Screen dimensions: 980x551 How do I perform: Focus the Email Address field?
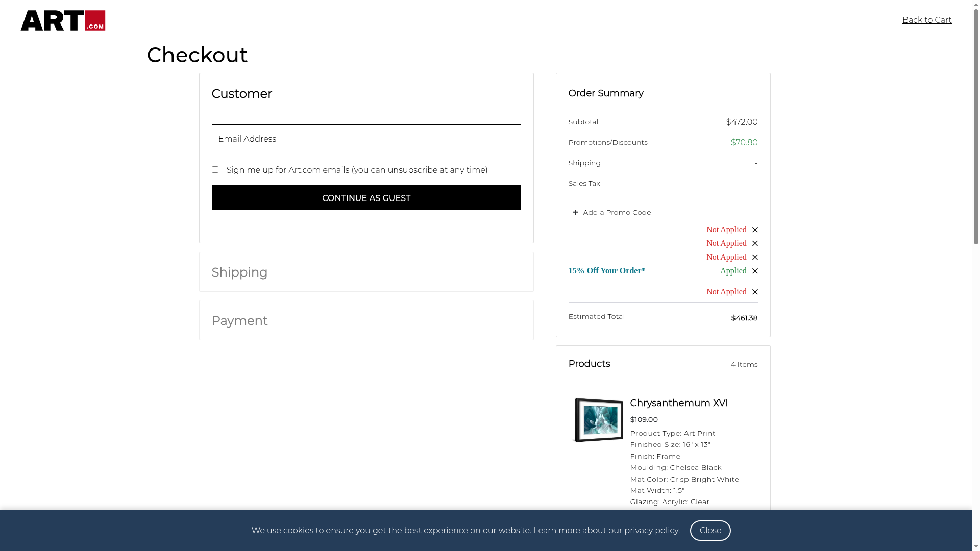pyautogui.click(x=366, y=138)
